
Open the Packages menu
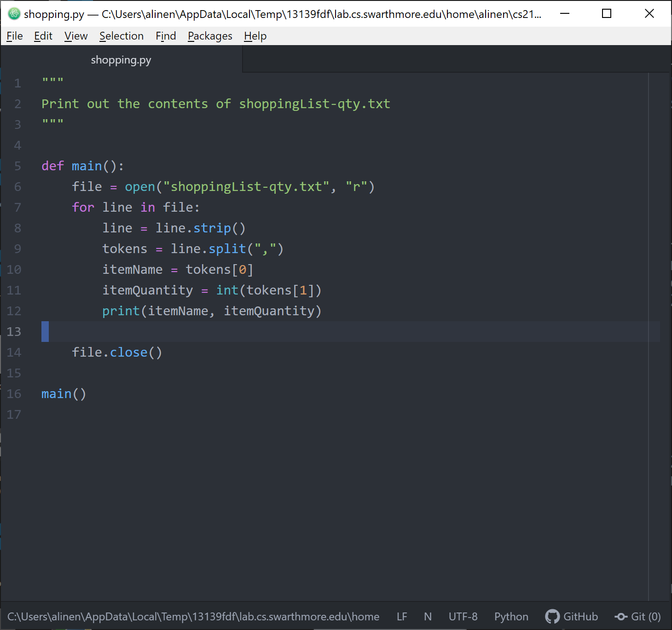click(210, 36)
